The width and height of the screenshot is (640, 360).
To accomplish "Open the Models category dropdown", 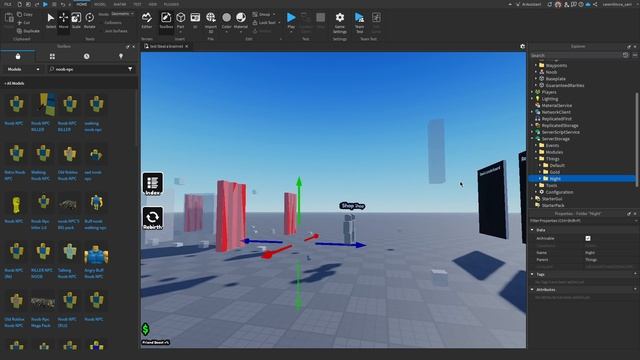I will point(24,69).
